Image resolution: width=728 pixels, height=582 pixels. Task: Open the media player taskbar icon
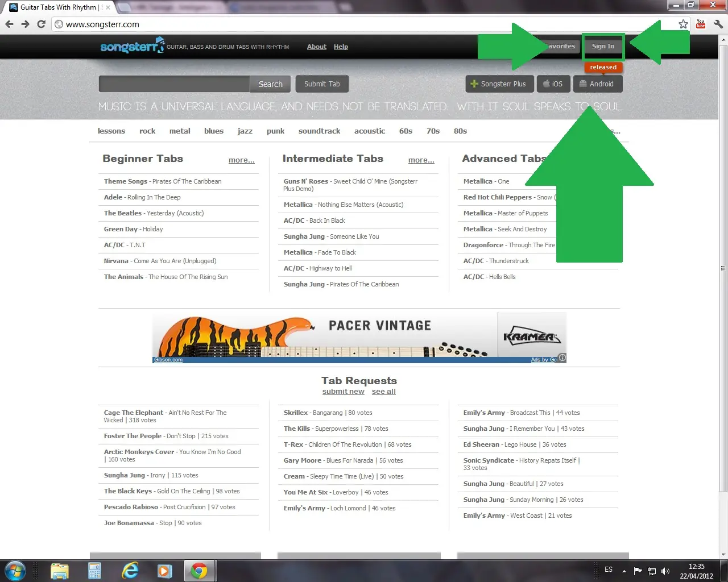(x=164, y=571)
